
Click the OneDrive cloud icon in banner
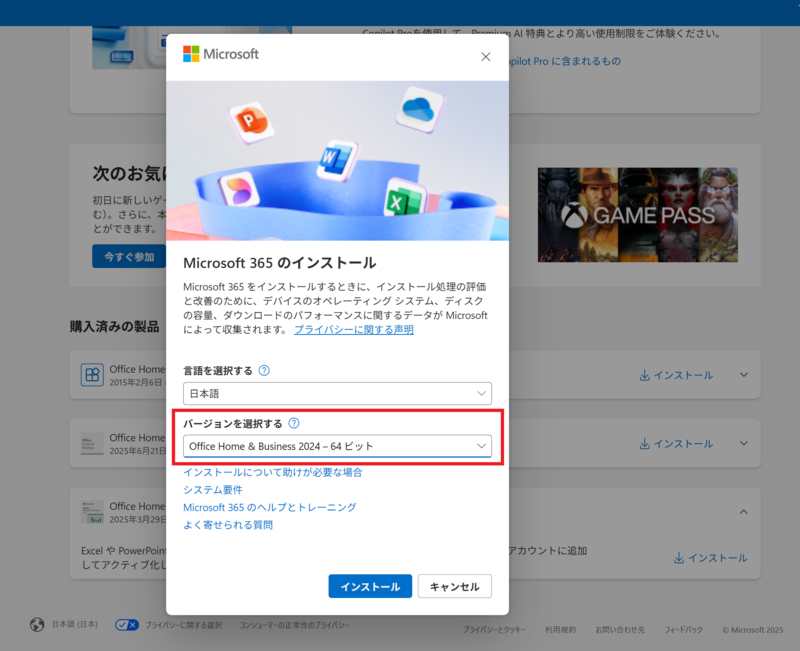point(419,110)
